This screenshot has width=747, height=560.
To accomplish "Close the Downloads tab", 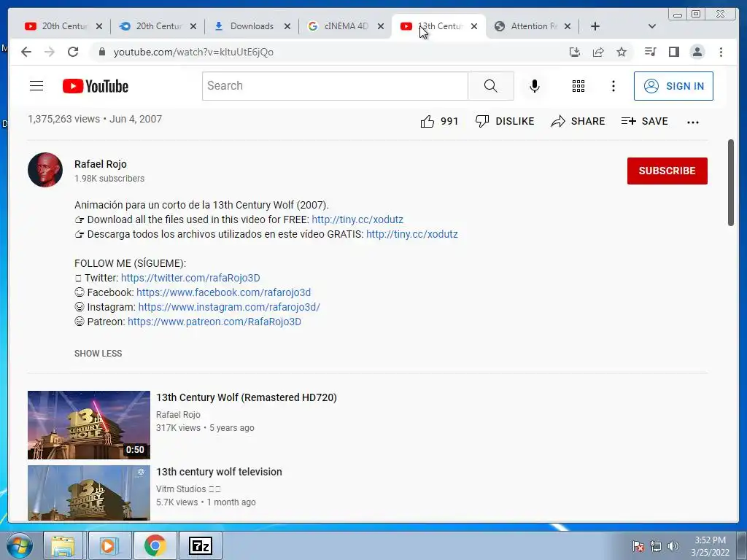I will [287, 26].
